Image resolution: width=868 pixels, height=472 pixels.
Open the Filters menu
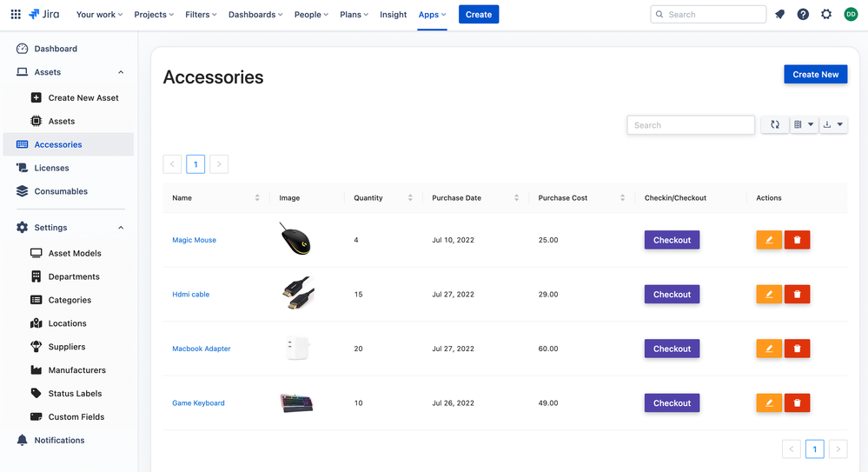pyautogui.click(x=201, y=15)
